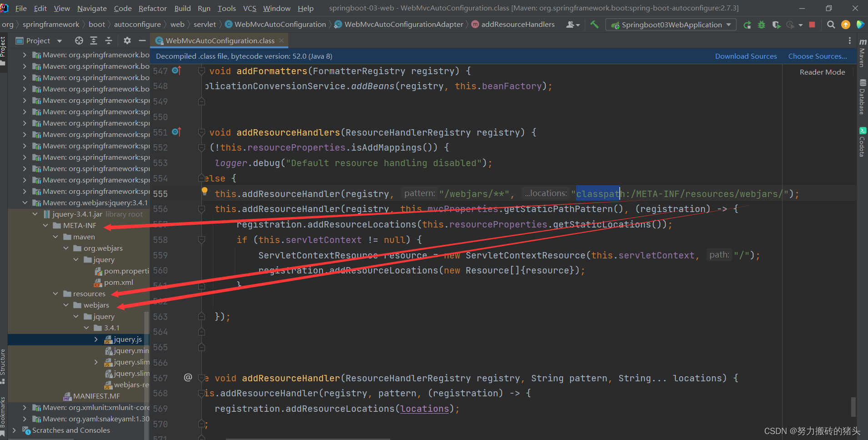This screenshot has width=868, height=440.
Task: Collapse the webjars folder
Action: click(x=66, y=305)
